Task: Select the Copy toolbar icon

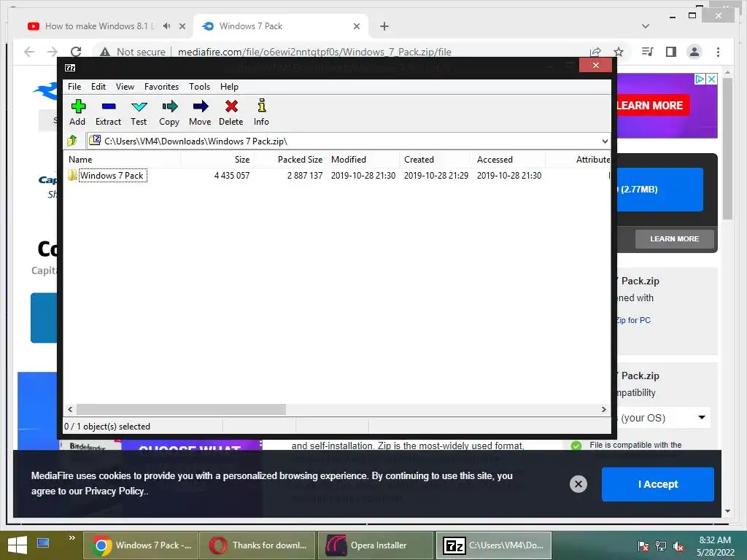Action: coord(169,112)
